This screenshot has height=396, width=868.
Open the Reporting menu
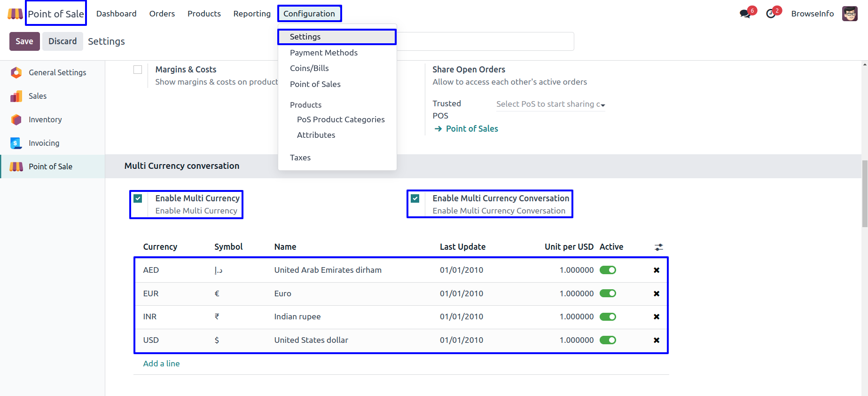[x=252, y=14]
